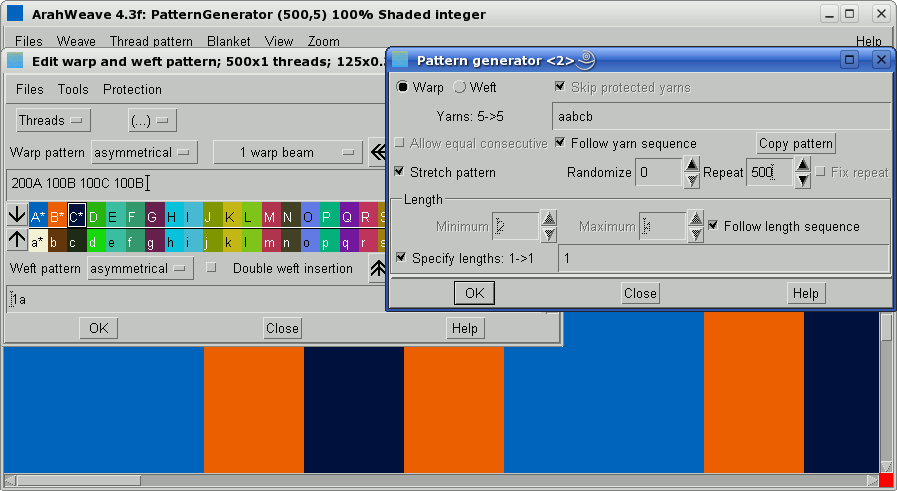Toggle Stretch pattern checkbox
897x491 pixels.
coord(399,171)
